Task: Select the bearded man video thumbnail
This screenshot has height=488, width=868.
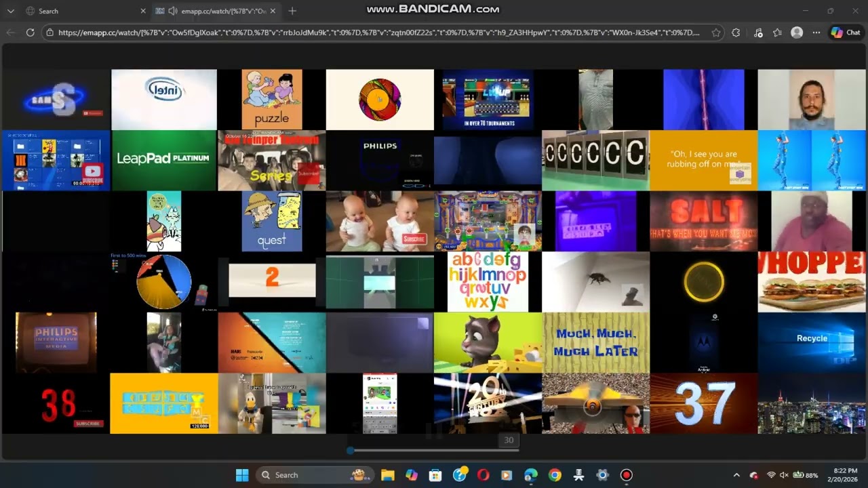Action: coord(812,100)
